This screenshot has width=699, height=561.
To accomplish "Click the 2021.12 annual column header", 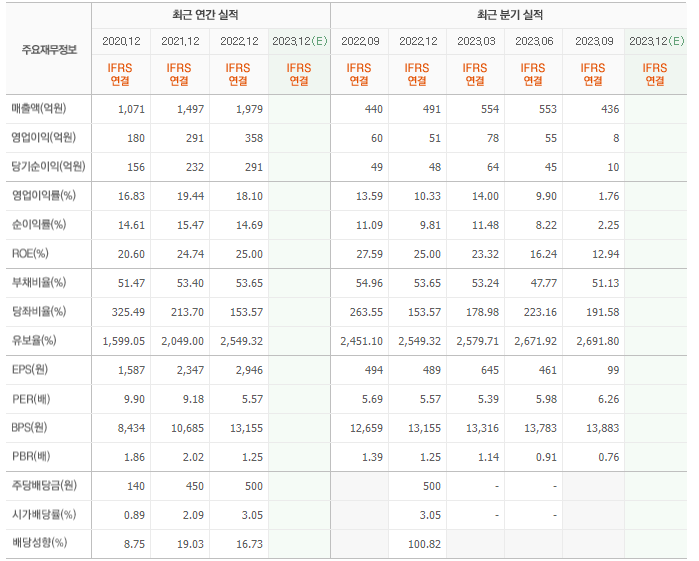I will click(180, 41).
